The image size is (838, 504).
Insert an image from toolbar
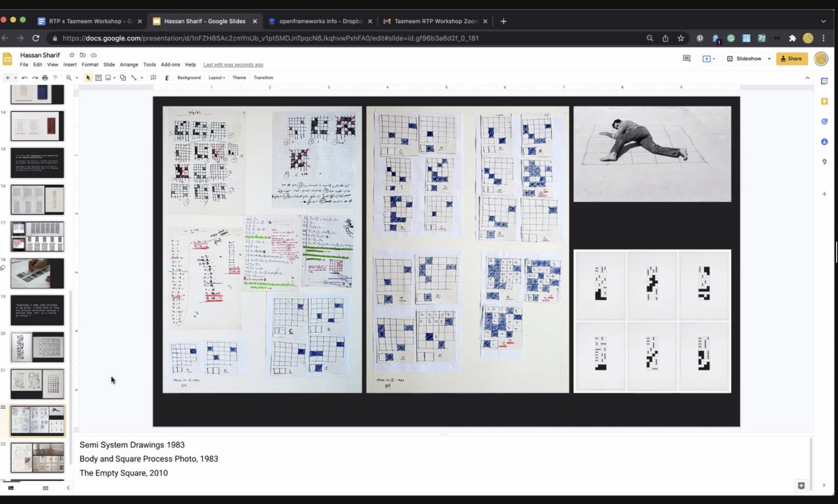click(108, 77)
